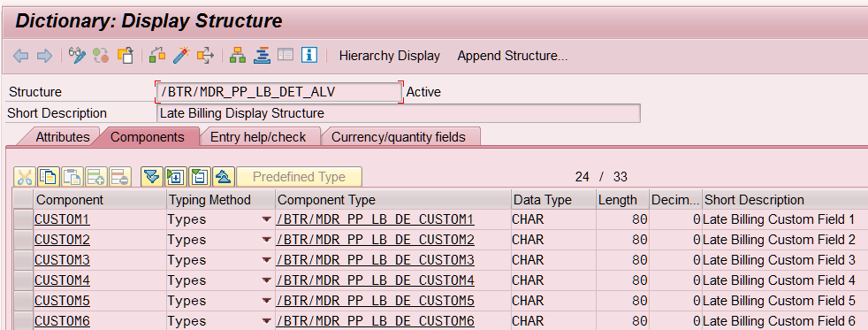Click the Insert Row icon
Viewport: 868px width, 330px height.
96,177
